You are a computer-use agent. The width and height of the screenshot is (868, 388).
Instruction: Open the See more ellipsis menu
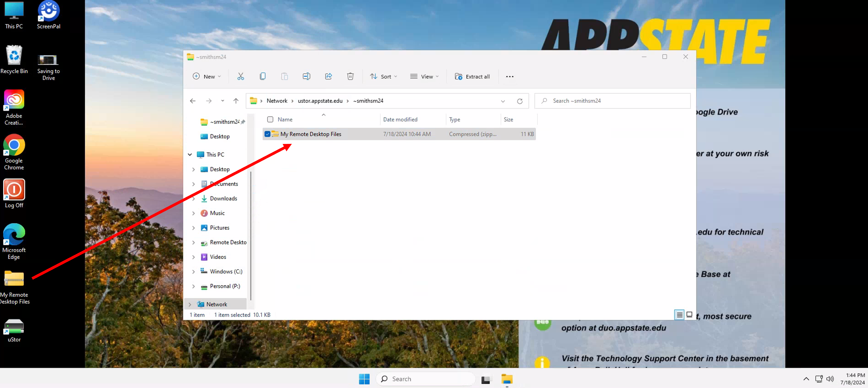click(510, 77)
